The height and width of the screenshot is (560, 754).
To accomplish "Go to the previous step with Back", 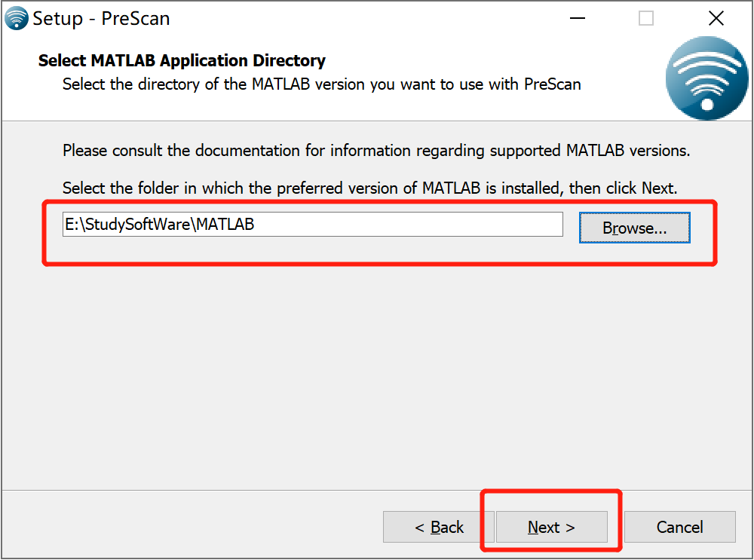I will coord(439,527).
